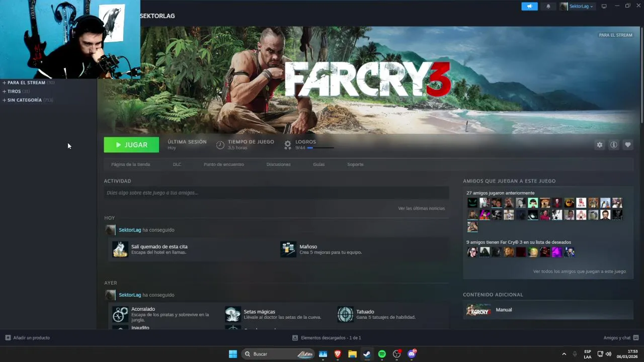Open the Far Cry 3 Manual entry

coord(548,310)
